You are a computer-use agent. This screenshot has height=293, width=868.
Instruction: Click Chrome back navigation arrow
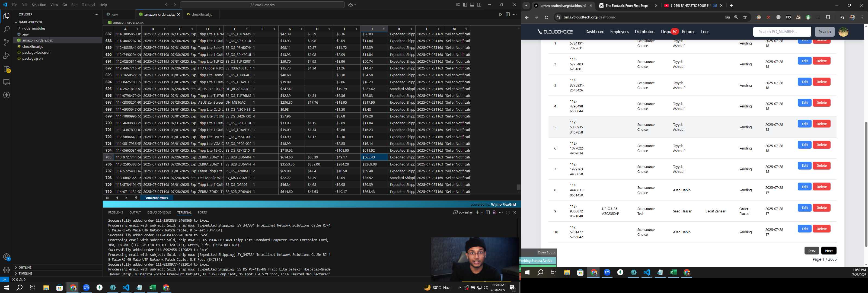coord(527,17)
